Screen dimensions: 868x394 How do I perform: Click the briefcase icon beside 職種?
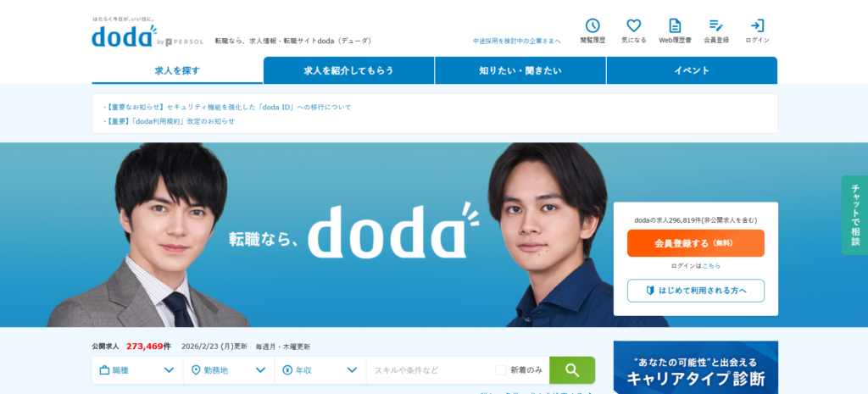(104, 370)
